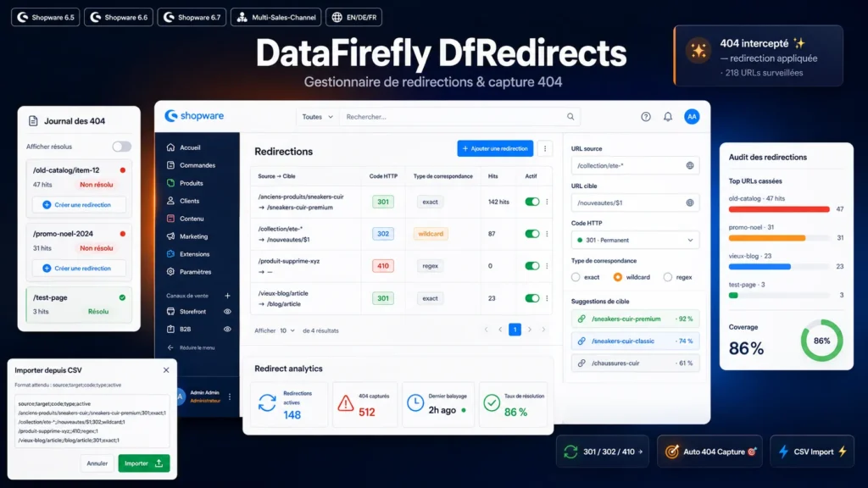Screen dimensions: 868x488
Task: Select the regex correspondence radio
Action: click(x=668, y=277)
